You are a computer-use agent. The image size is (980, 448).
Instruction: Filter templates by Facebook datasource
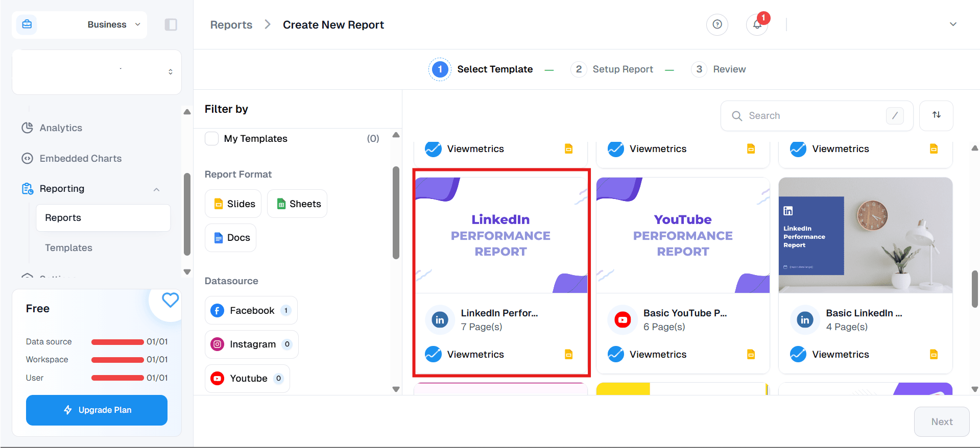pos(251,310)
